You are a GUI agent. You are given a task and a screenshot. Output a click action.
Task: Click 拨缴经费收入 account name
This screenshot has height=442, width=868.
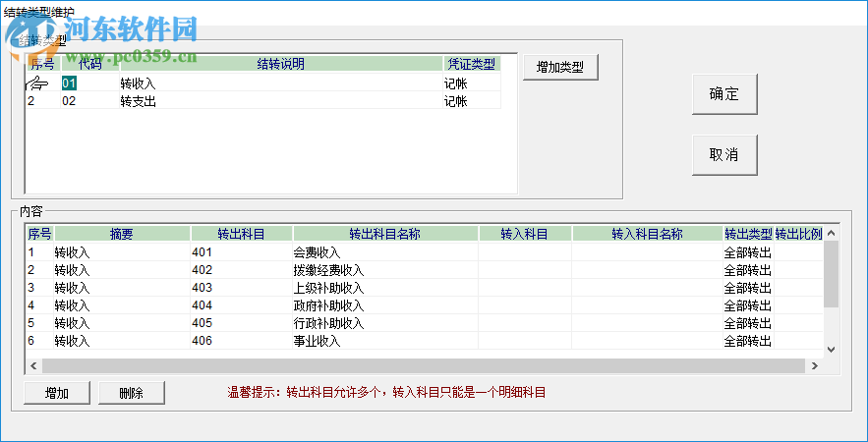pyautogui.click(x=329, y=271)
